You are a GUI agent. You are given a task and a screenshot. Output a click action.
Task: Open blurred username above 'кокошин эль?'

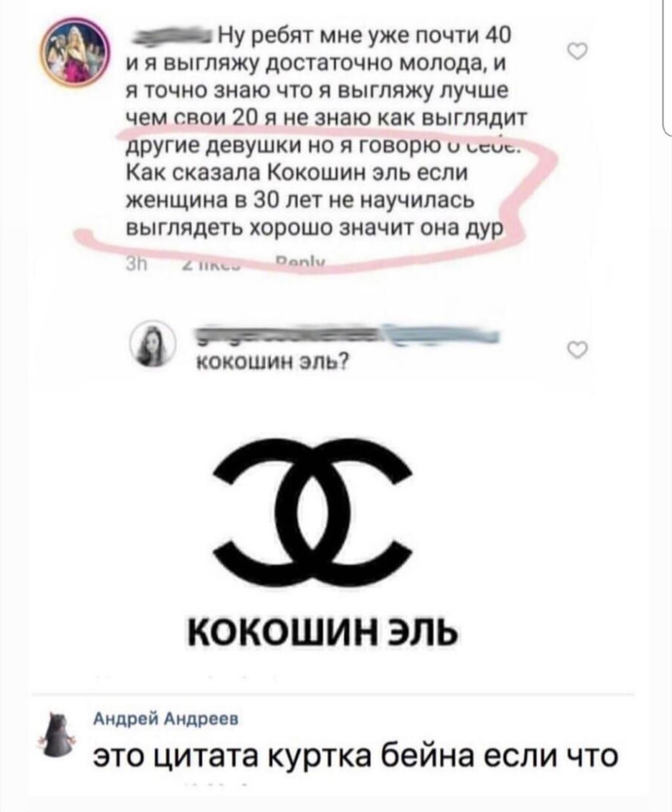pyautogui.click(x=348, y=338)
